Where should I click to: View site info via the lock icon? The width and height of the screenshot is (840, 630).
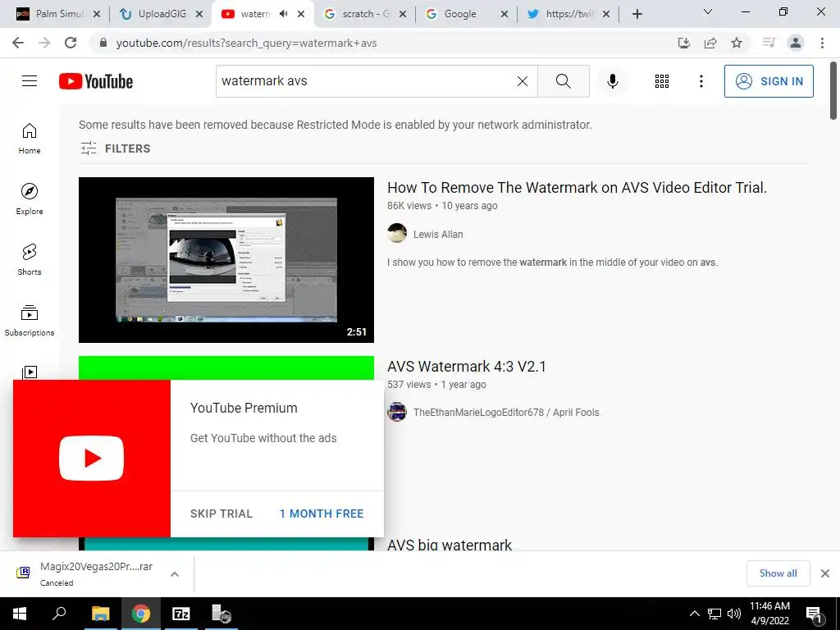click(103, 43)
